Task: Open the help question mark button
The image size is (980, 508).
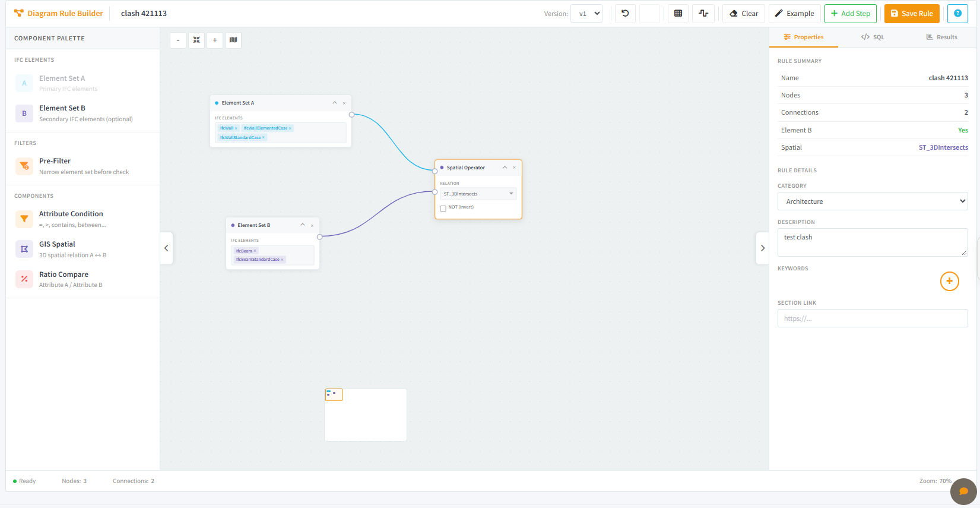Action: (x=957, y=13)
